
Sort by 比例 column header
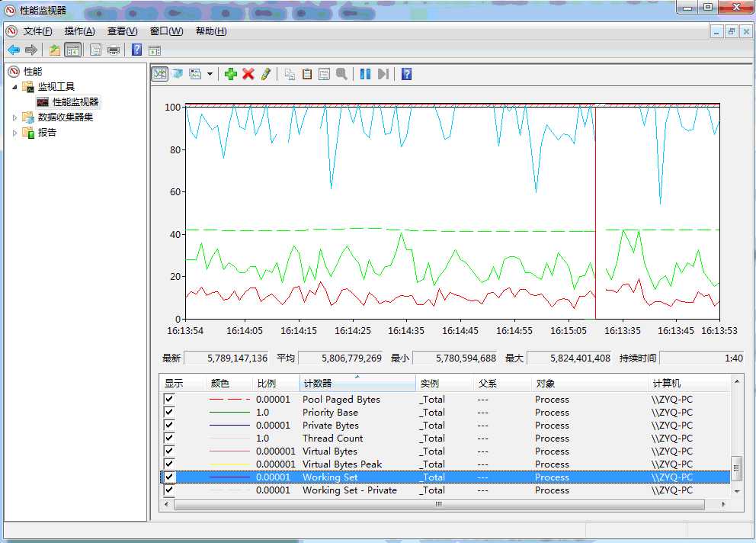point(276,384)
